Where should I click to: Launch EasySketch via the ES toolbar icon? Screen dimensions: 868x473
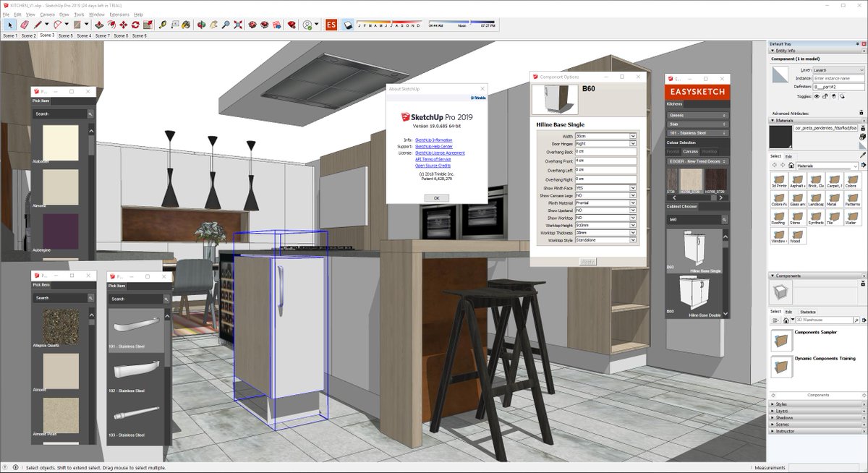tap(331, 25)
